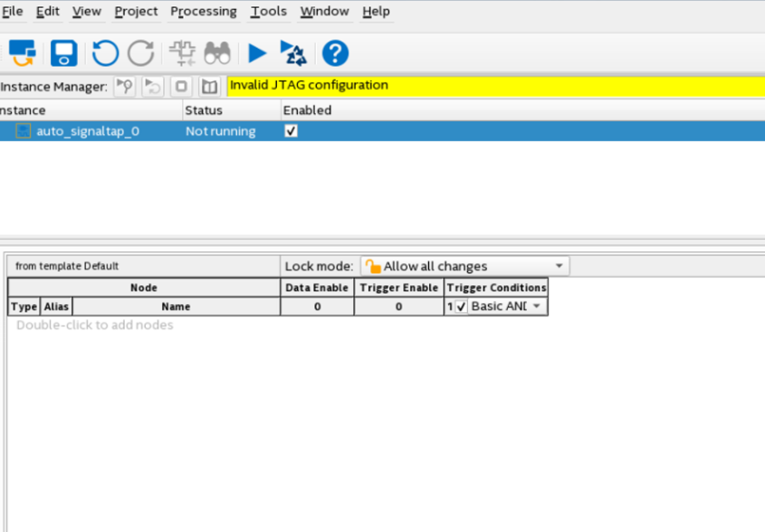Start compilation with the blue play icon
The image size is (765, 532).
[257, 53]
